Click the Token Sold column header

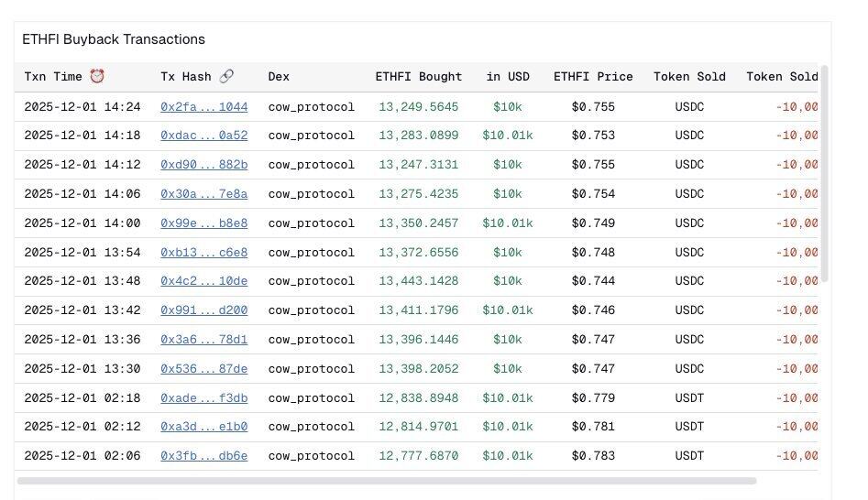689,77
